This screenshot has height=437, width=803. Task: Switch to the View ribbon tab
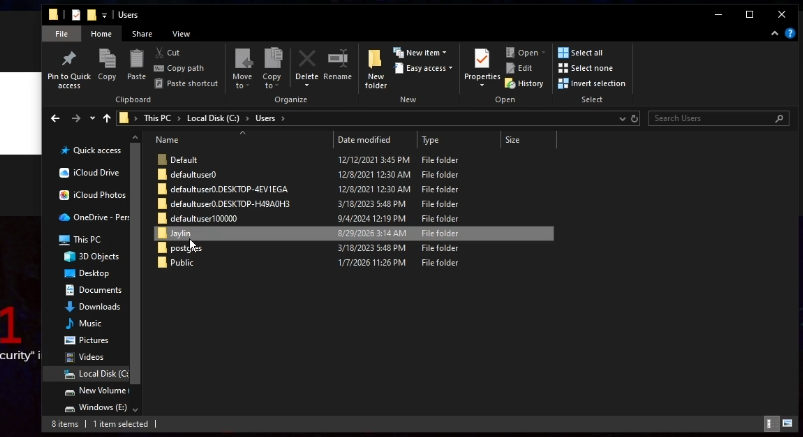pyautogui.click(x=181, y=34)
